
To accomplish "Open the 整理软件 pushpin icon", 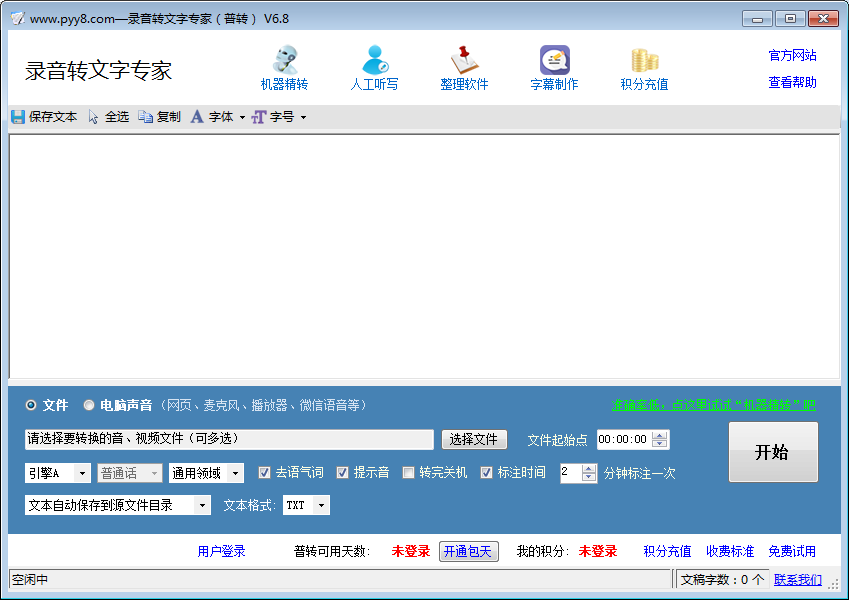I will [465, 60].
